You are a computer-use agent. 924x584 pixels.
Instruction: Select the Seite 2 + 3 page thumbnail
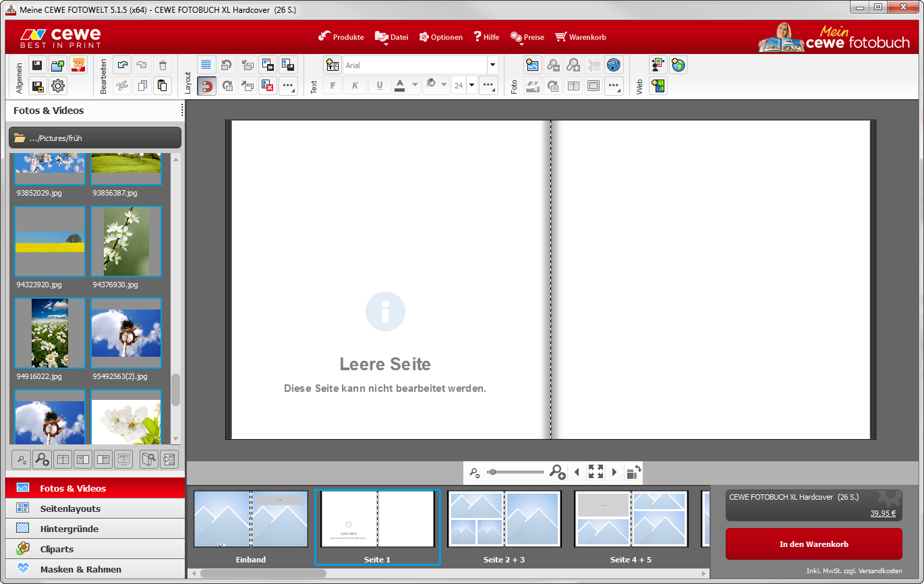click(504, 519)
